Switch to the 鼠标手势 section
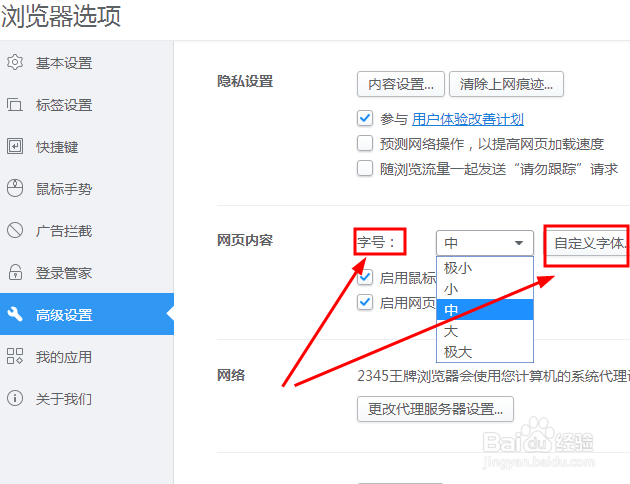This screenshot has height=484, width=630. (87, 188)
